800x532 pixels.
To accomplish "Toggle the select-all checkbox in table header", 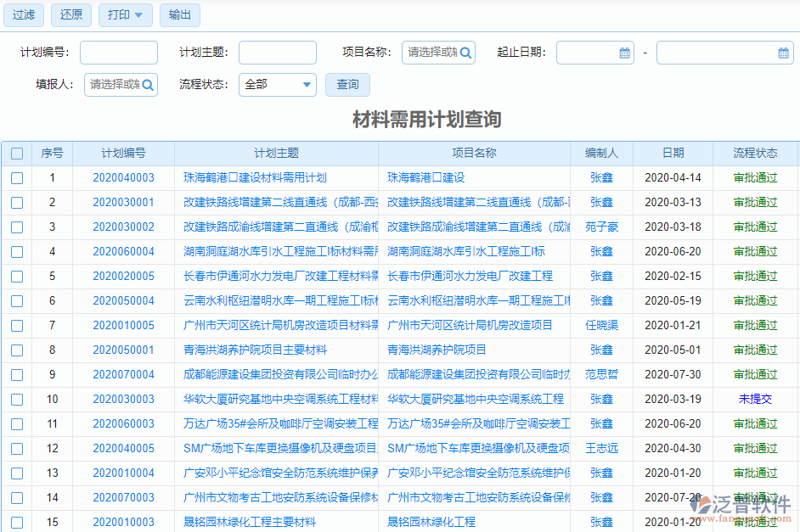I will click(x=18, y=153).
